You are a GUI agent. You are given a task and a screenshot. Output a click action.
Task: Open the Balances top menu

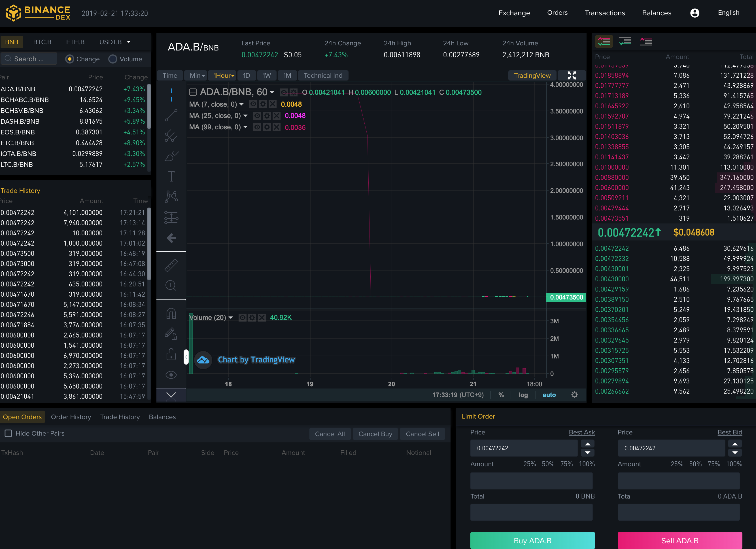pyautogui.click(x=656, y=13)
